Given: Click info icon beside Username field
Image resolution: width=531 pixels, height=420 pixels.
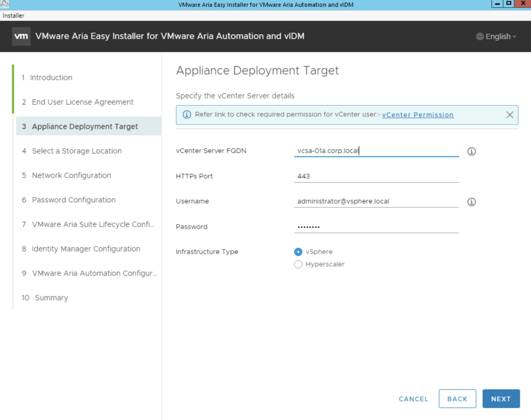Looking at the screenshot, I should tap(471, 202).
